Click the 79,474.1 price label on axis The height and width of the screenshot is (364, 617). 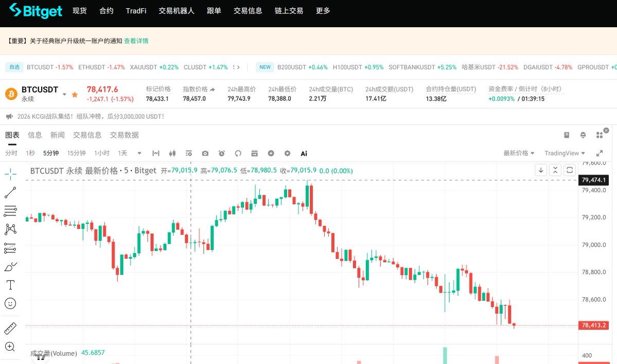click(x=593, y=180)
